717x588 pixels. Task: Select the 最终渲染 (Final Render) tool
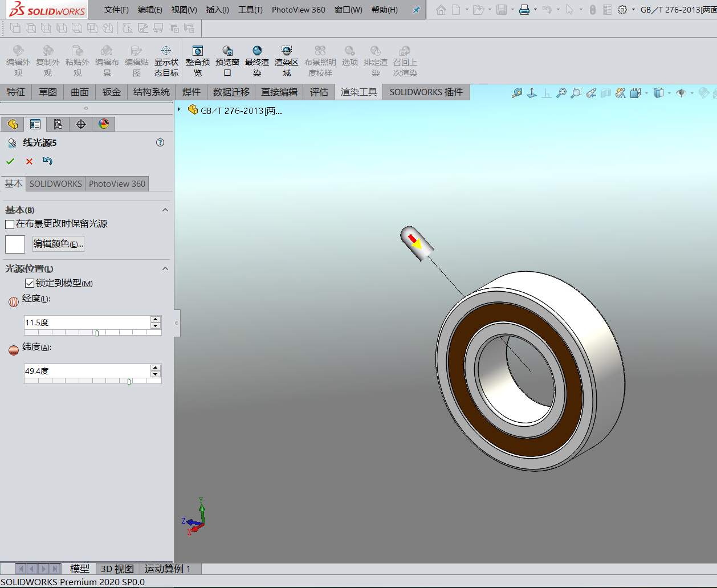point(256,60)
